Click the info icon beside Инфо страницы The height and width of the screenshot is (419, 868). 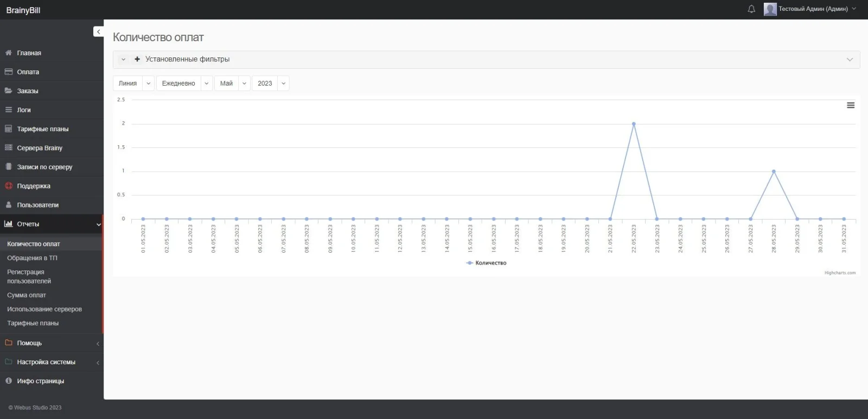[9, 381]
